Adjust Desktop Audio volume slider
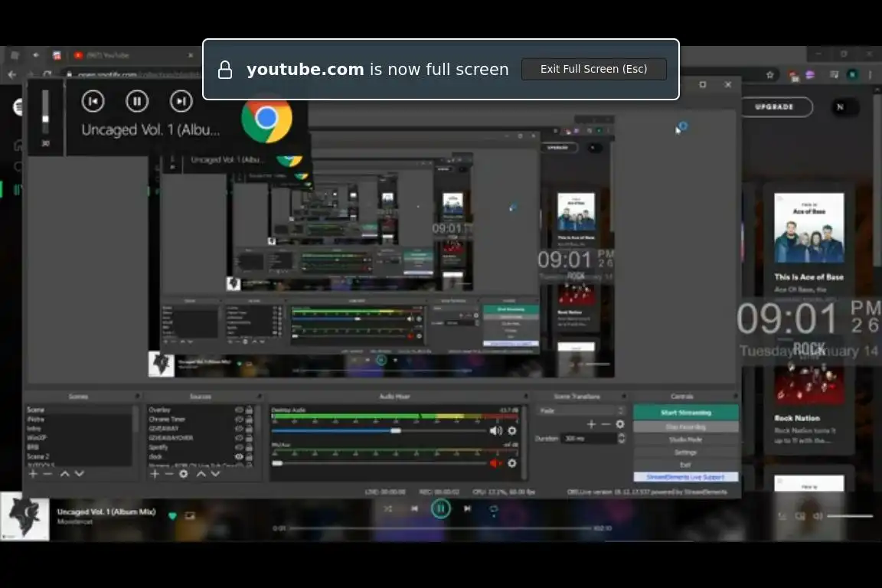 click(379, 431)
